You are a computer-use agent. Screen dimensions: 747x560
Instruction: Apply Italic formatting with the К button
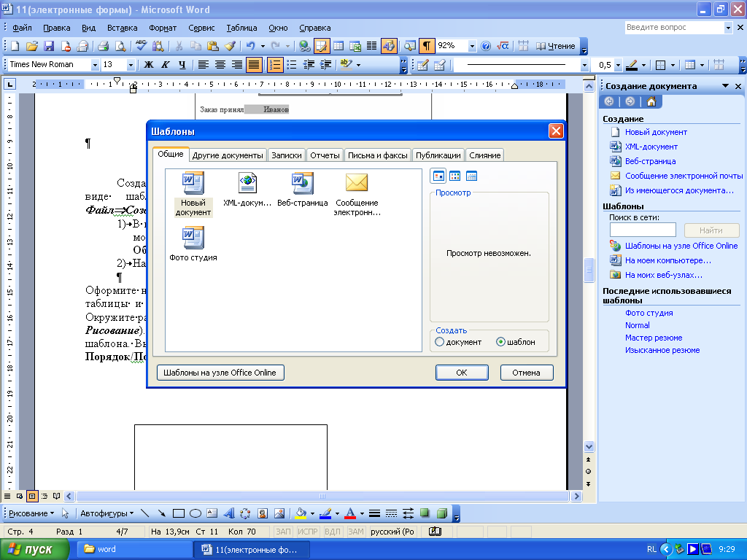pos(166,65)
